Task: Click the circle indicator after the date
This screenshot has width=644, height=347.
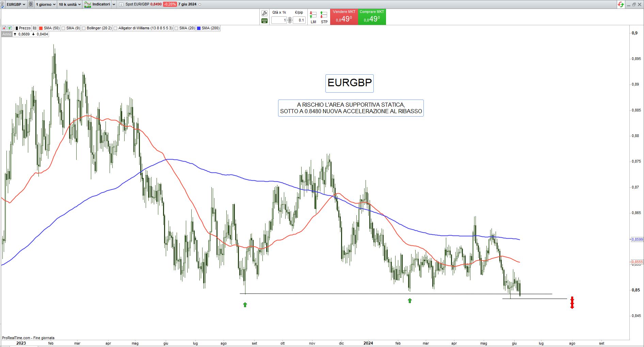Action: [x=199, y=4]
